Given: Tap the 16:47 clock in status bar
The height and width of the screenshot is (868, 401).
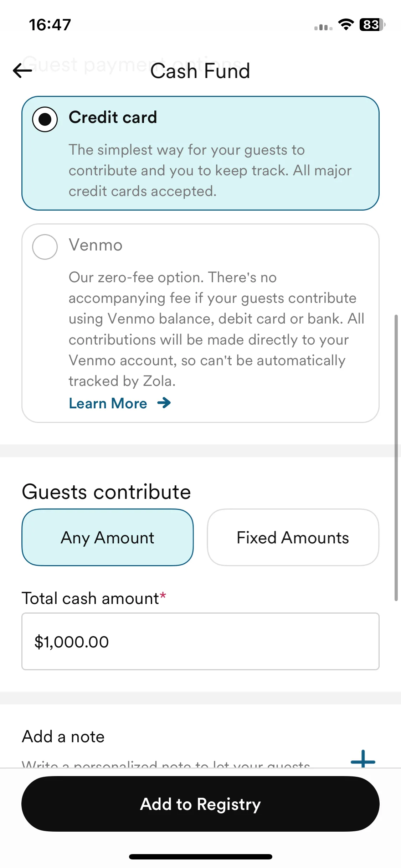Looking at the screenshot, I should pos(50,25).
